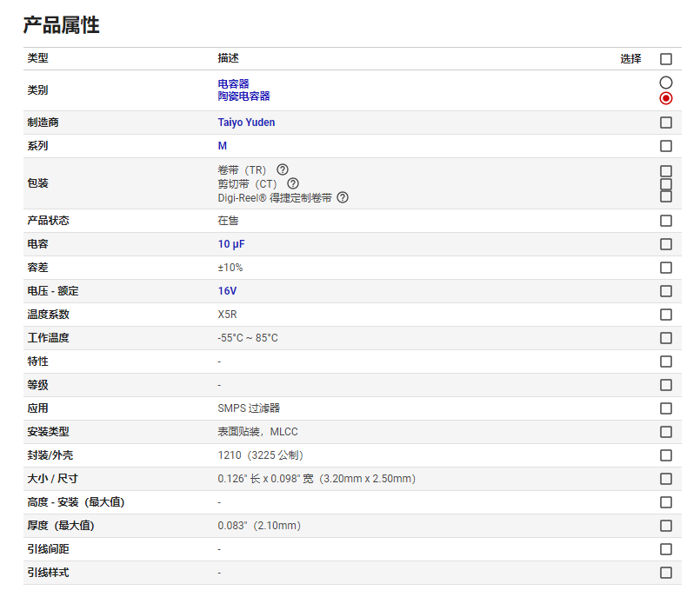Image resolution: width=700 pixels, height=597 pixels.
Task: Check the 厚度 0.083" thickness checkbox
Action: pyautogui.click(x=665, y=526)
